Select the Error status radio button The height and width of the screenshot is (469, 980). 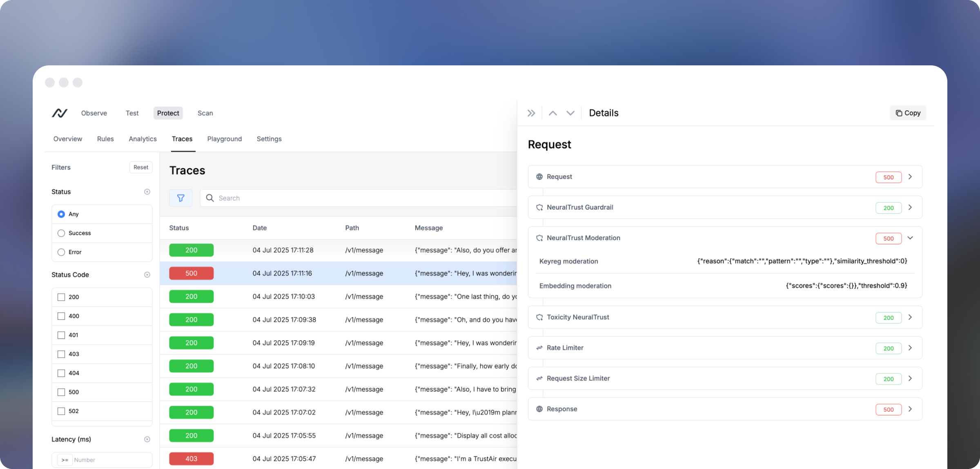click(61, 252)
